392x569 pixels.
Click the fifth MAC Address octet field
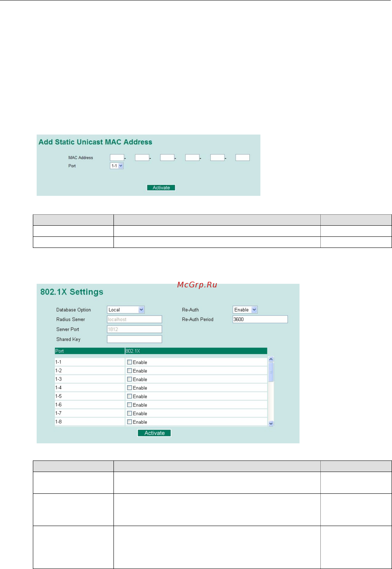[x=217, y=158]
